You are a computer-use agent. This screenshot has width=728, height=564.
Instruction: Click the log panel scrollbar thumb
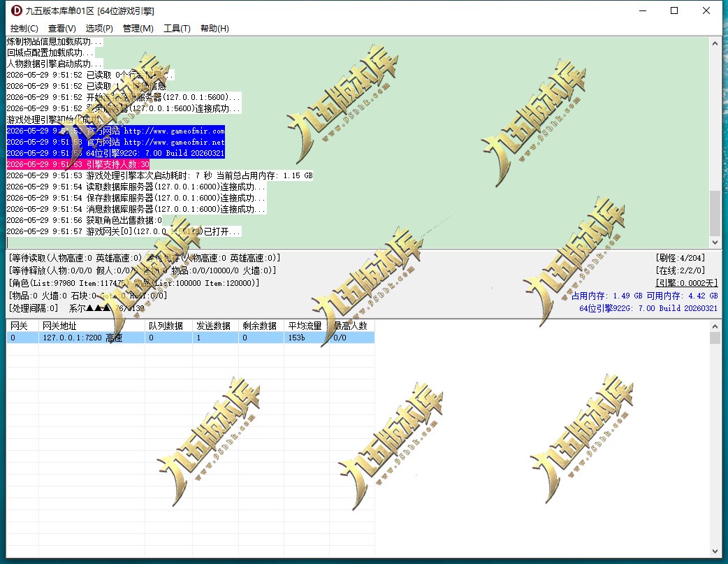[x=715, y=212]
